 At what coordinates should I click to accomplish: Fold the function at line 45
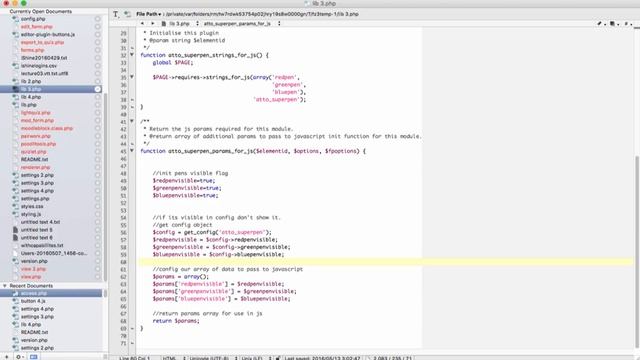click(132, 151)
